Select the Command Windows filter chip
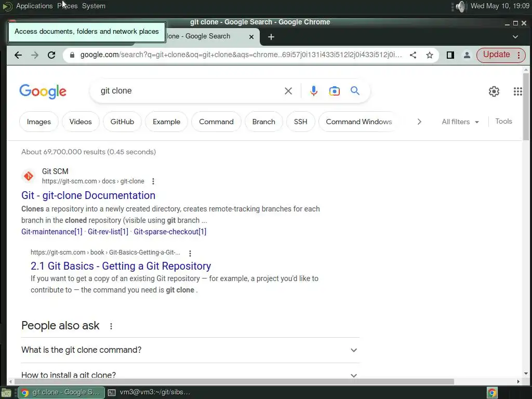Image resolution: width=532 pixels, height=399 pixels. pos(358,122)
